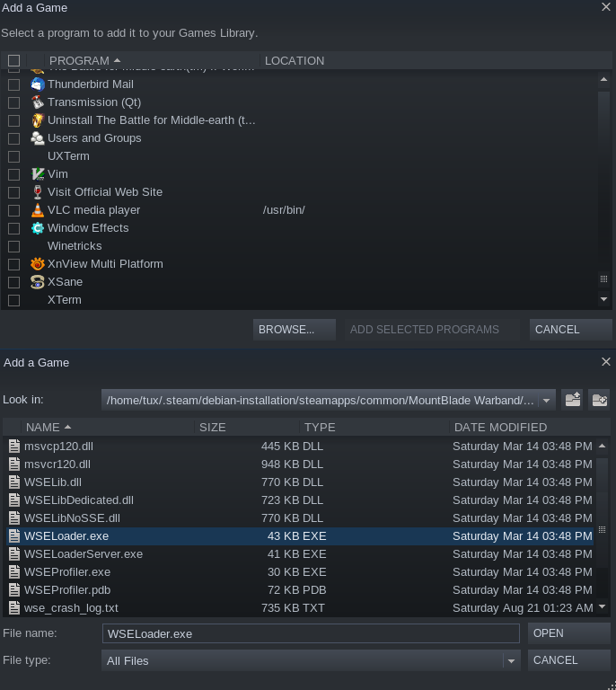Select the XTerm program row
This screenshot has height=690, width=616.
click(x=300, y=300)
